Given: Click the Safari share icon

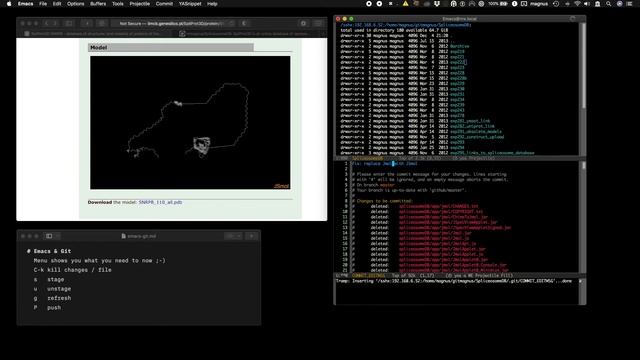Looking at the screenshot, I should click(303, 24).
